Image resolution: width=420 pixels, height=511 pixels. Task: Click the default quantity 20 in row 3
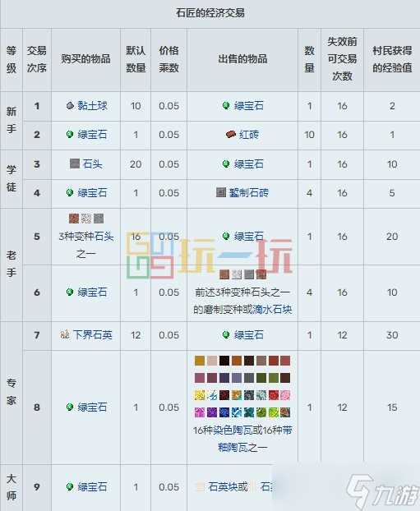pos(136,164)
